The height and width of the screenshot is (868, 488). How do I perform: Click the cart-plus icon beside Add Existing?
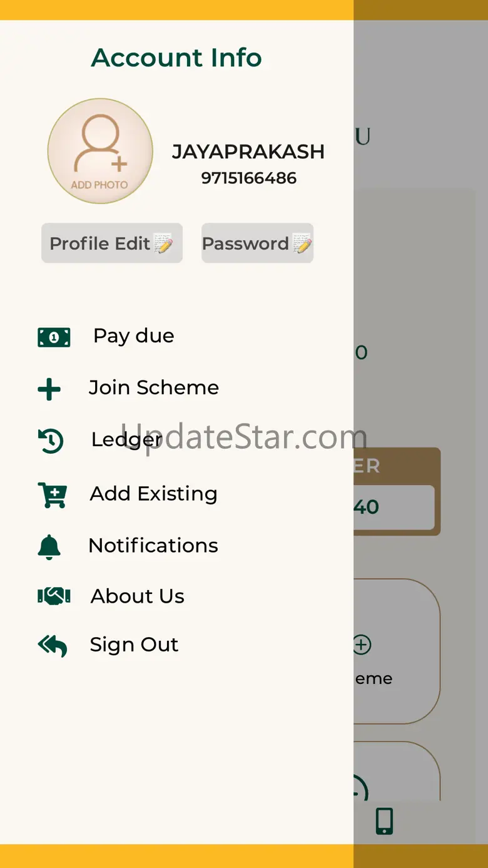(53, 494)
